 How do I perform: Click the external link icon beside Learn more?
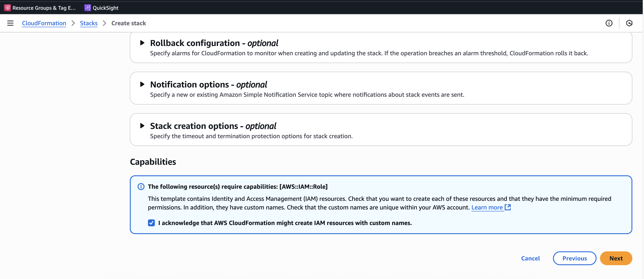point(508,207)
